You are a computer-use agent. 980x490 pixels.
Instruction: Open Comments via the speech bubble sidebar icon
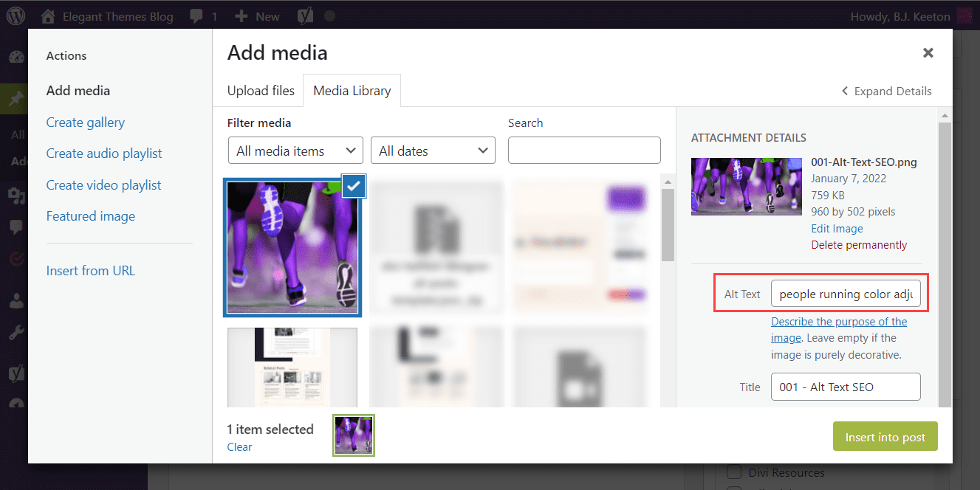click(x=15, y=227)
